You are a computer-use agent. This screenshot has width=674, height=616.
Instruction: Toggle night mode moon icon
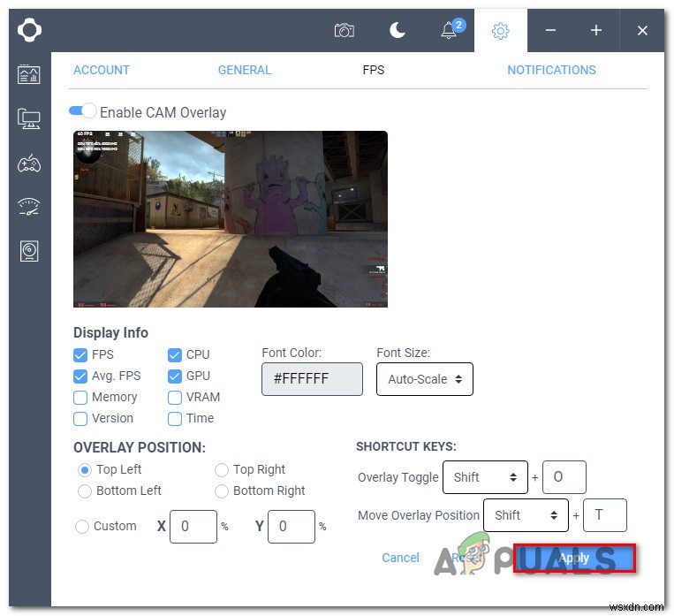click(x=397, y=30)
